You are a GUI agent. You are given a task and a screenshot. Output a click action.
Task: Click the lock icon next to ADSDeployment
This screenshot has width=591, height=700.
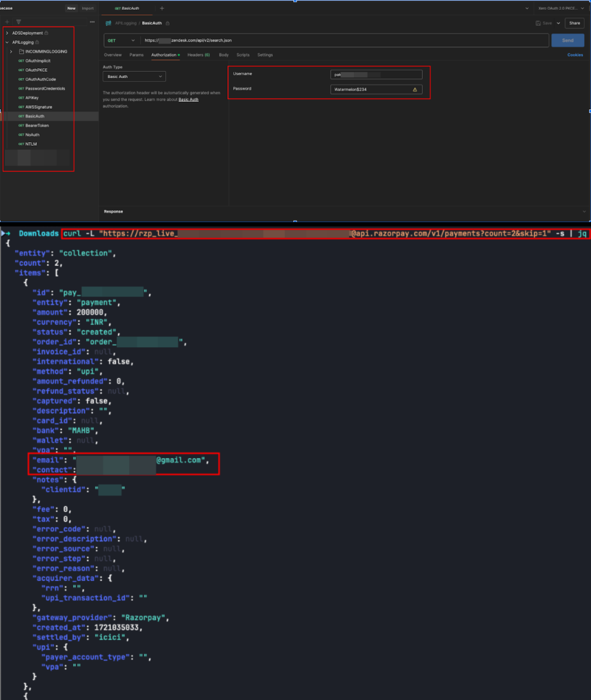coord(46,33)
